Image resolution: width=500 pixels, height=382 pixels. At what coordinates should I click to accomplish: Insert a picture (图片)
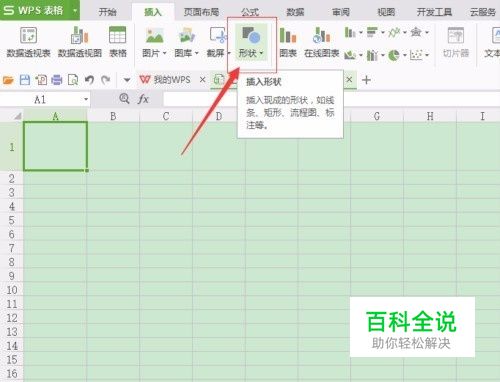click(154, 42)
